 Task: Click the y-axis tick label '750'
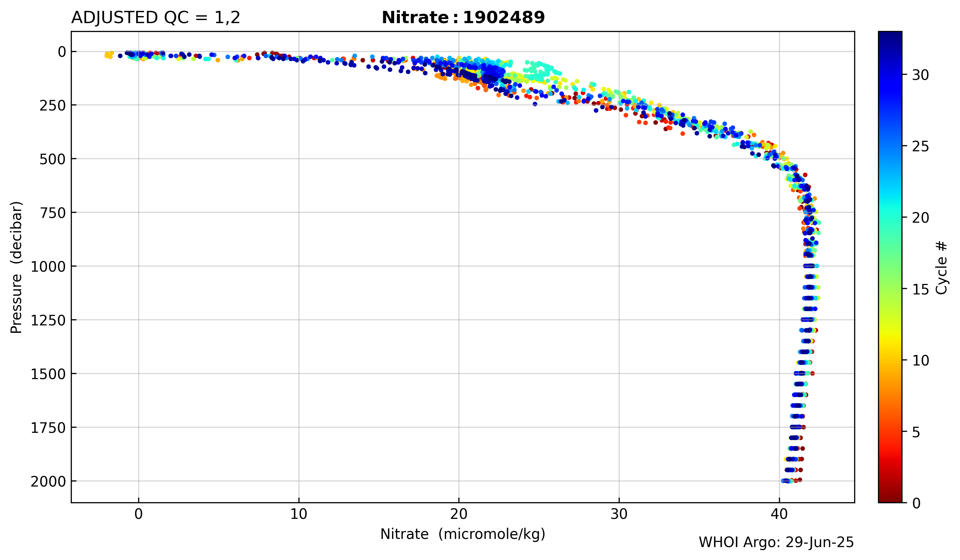pyautogui.click(x=52, y=213)
